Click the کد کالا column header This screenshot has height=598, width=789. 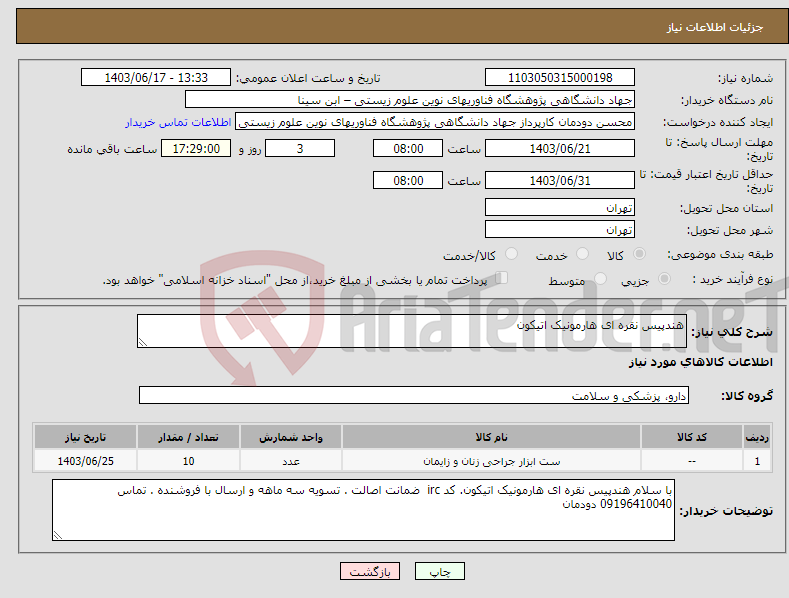(x=692, y=437)
